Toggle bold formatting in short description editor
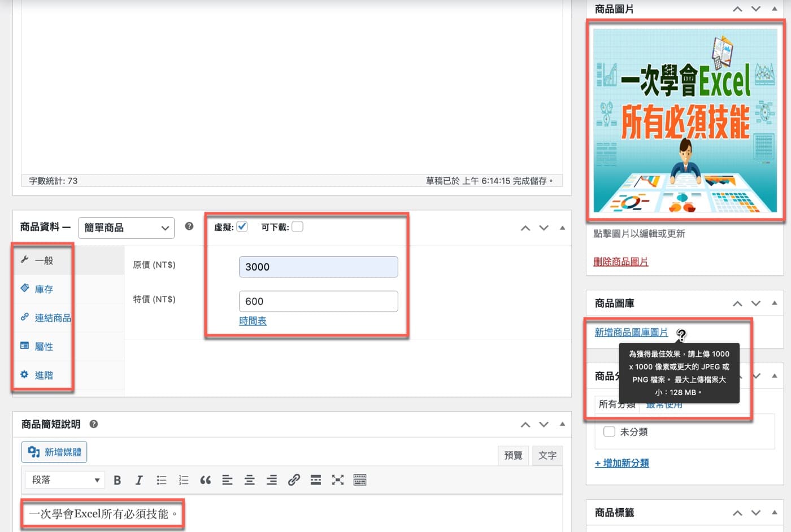 (118, 480)
